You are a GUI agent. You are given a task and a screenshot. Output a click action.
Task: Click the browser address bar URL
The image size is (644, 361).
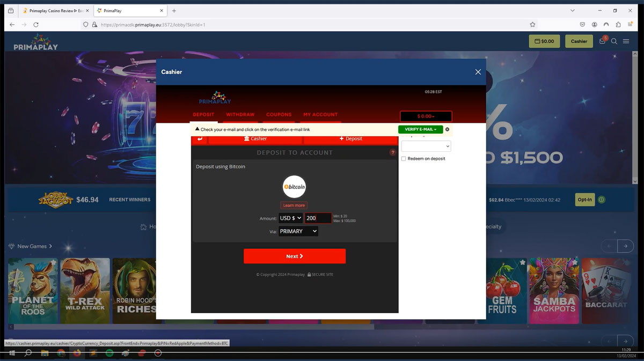click(153, 25)
